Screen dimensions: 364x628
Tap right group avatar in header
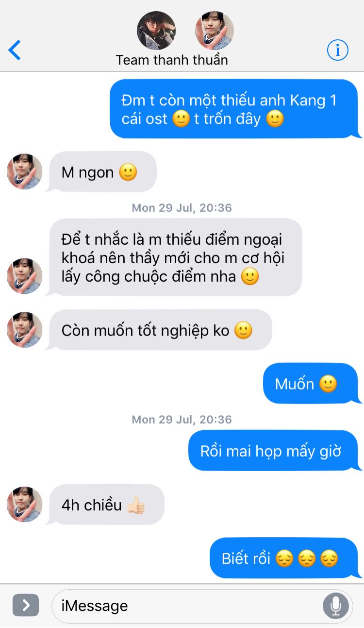pyautogui.click(x=215, y=31)
